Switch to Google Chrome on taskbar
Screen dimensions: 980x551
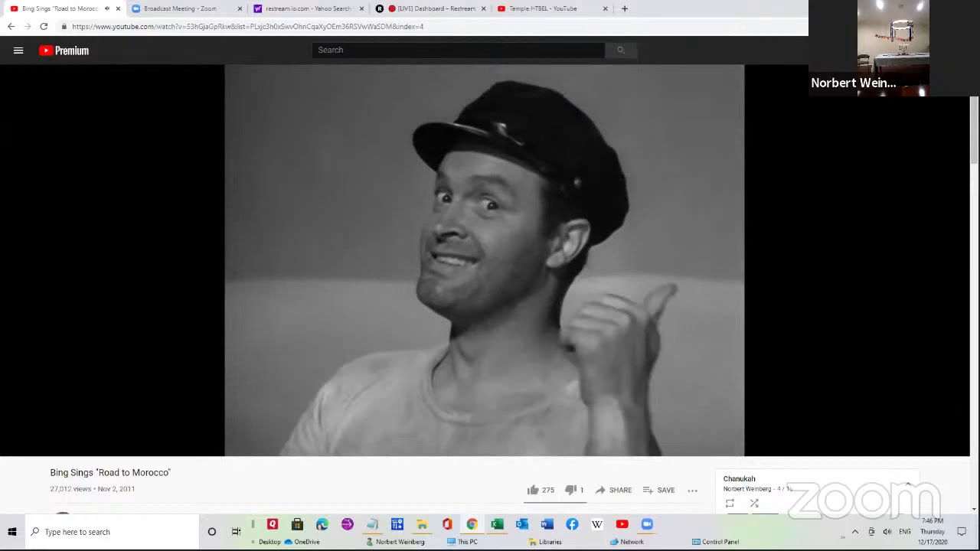472,524
